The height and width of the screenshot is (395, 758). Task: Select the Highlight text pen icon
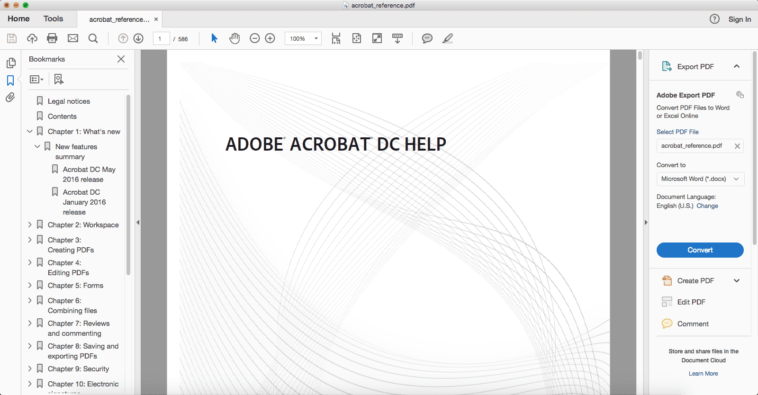point(448,38)
